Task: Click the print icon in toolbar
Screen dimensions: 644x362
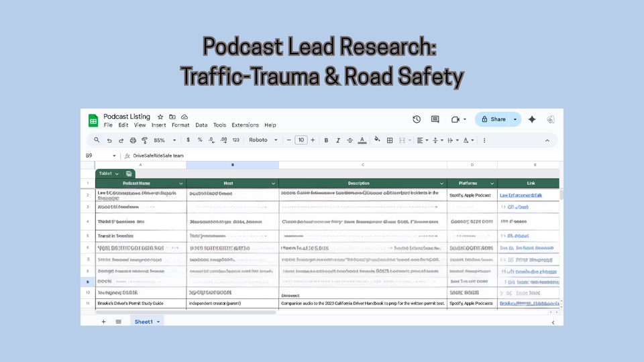Action: 133,141
